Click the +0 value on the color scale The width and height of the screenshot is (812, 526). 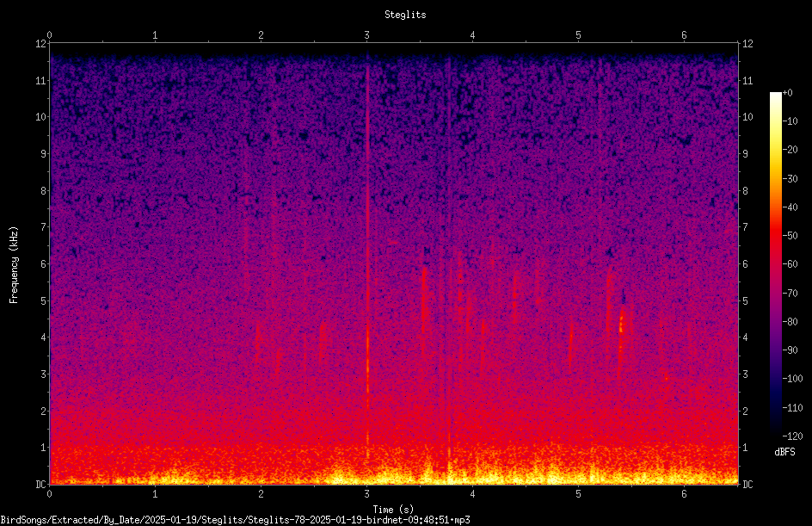pos(787,93)
